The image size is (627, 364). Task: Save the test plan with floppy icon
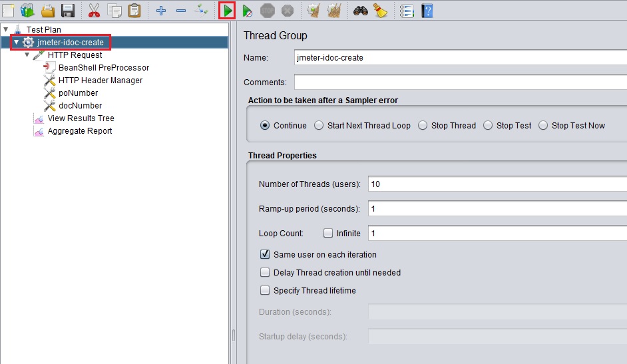[68, 11]
